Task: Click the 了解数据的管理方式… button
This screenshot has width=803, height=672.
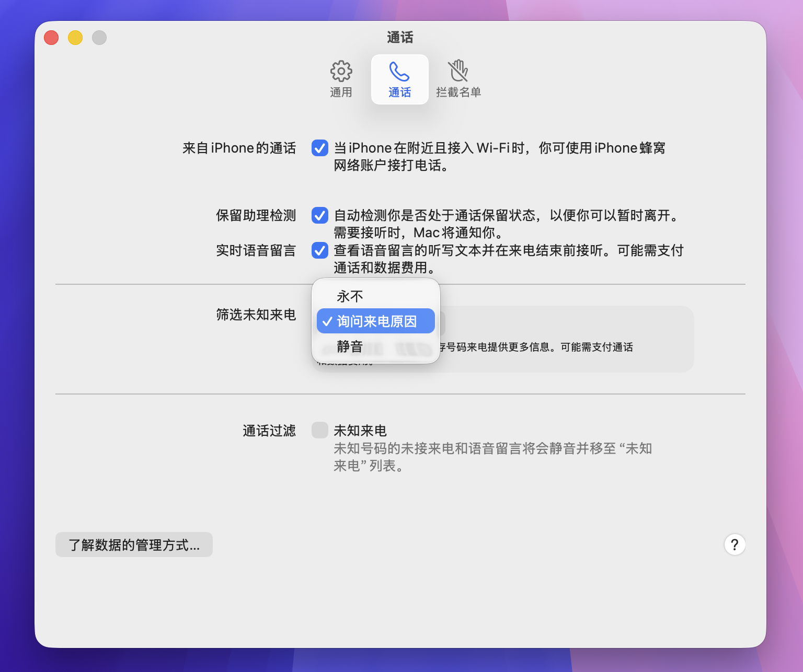Action: (134, 544)
